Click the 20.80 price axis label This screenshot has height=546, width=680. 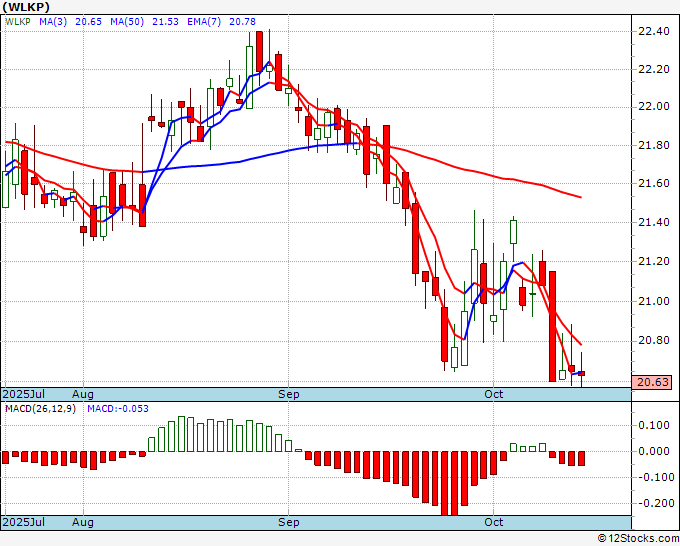point(654,341)
